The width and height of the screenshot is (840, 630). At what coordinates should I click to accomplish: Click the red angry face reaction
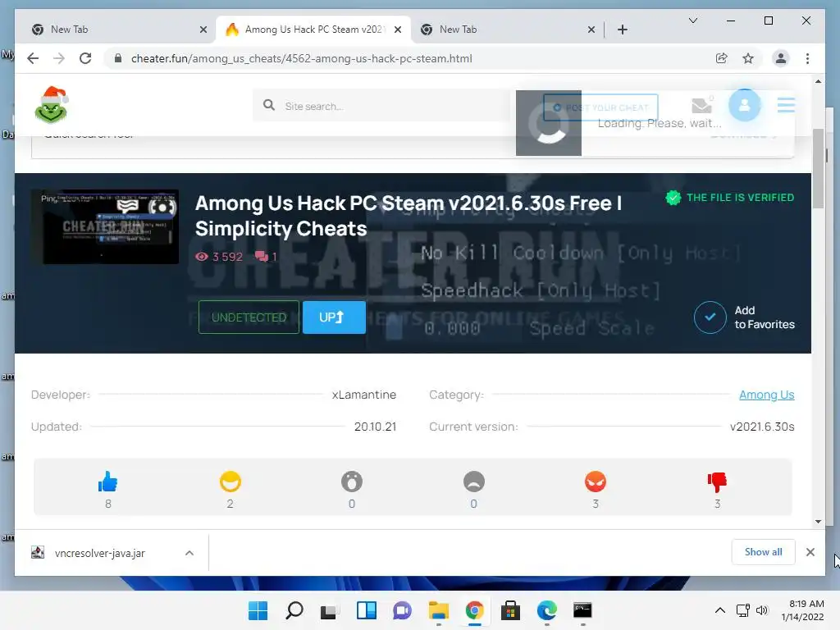[x=596, y=482]
